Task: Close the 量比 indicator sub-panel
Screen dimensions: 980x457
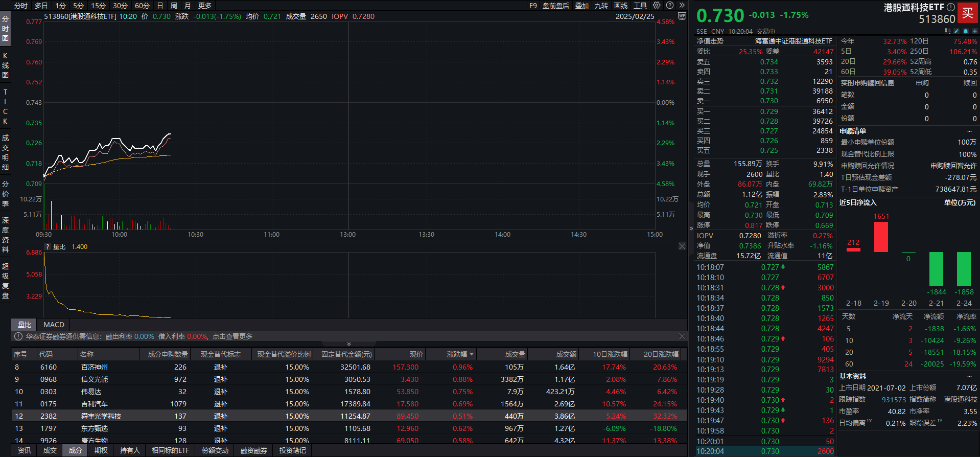Action: tap(682, 246)
